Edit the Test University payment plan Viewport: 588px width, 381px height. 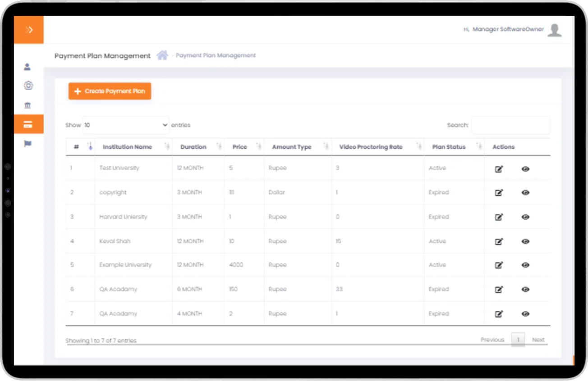coord(499,169)
